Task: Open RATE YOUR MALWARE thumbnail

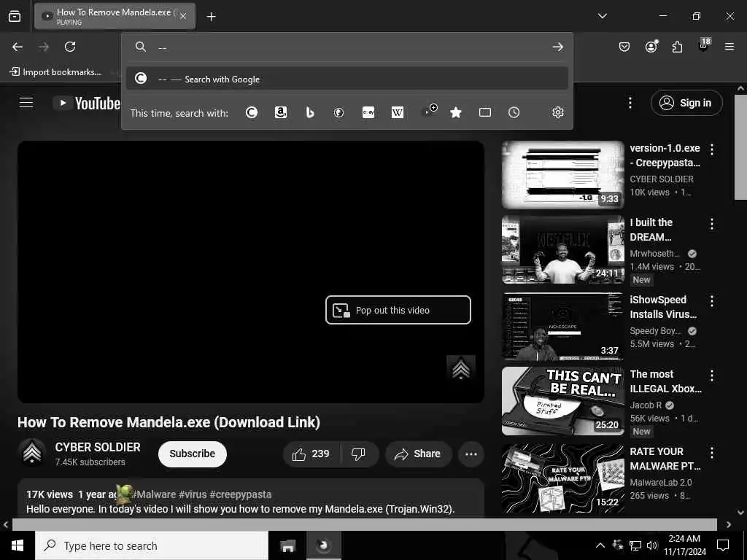Action: click(562, 478)
